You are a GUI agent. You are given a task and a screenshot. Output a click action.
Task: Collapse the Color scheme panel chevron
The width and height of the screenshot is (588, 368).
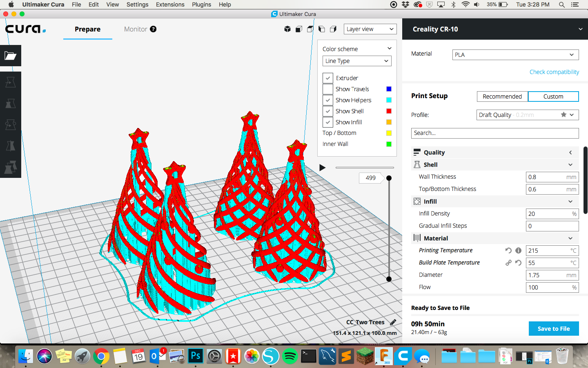[x=389, y=48]
